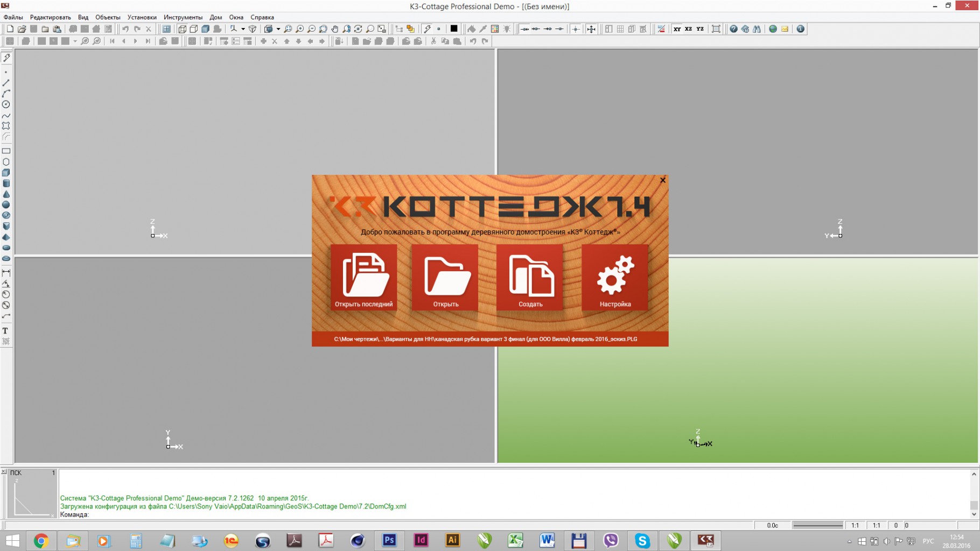
Task: Activate the pan hand tool
Action: [335, 29]
